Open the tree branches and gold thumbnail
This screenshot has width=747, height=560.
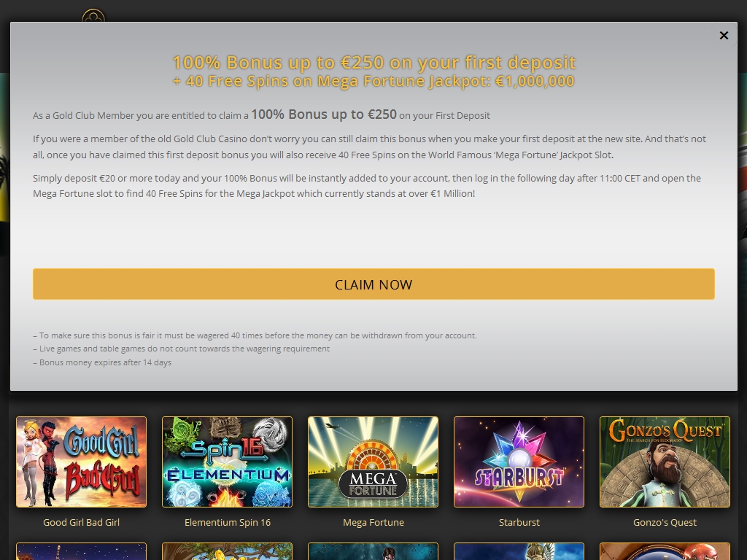(x=228, y=551)
